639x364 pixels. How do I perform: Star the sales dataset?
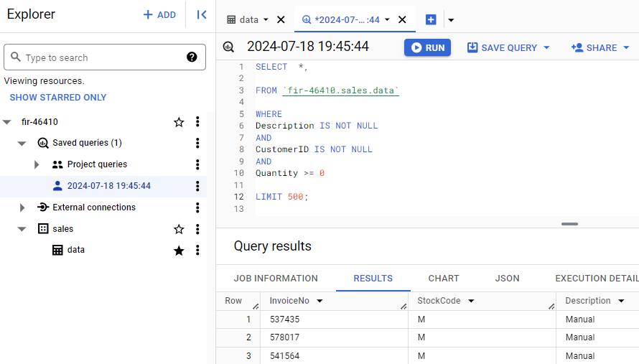(x=179, y=229)
